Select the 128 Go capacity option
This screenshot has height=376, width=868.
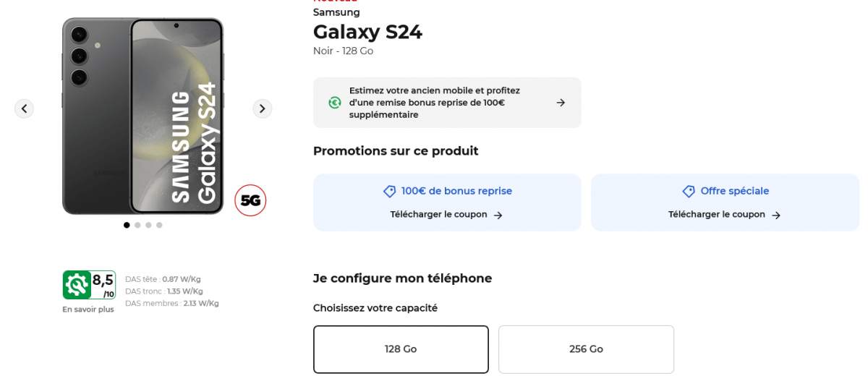click(401, 349)
